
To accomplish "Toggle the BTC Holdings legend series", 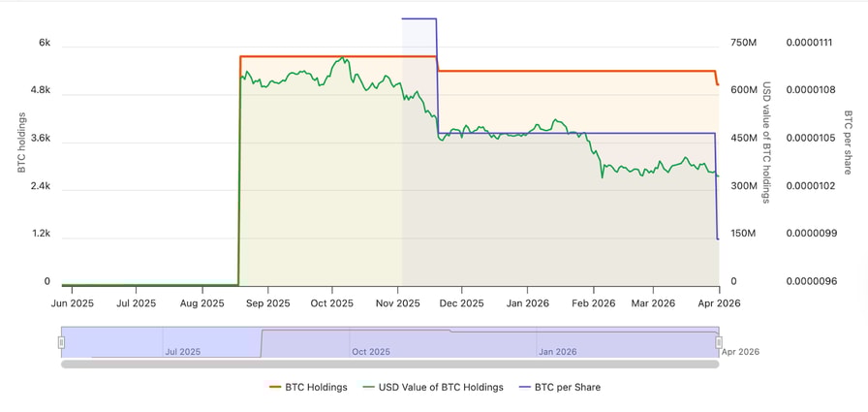I will (307, 388).
